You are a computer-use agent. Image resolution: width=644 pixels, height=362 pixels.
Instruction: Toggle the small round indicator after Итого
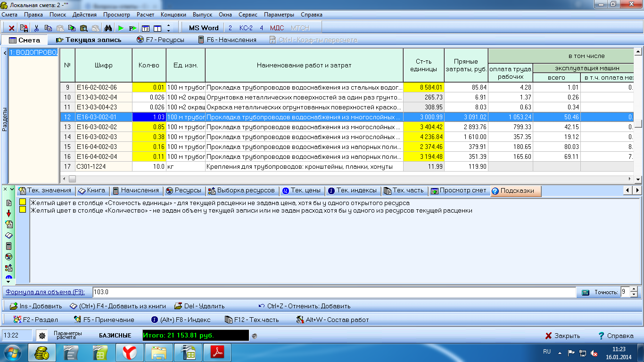tap(255, 336)
